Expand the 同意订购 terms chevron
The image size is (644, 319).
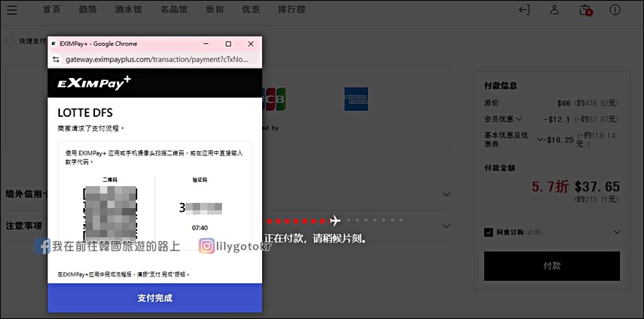point(616,232)
